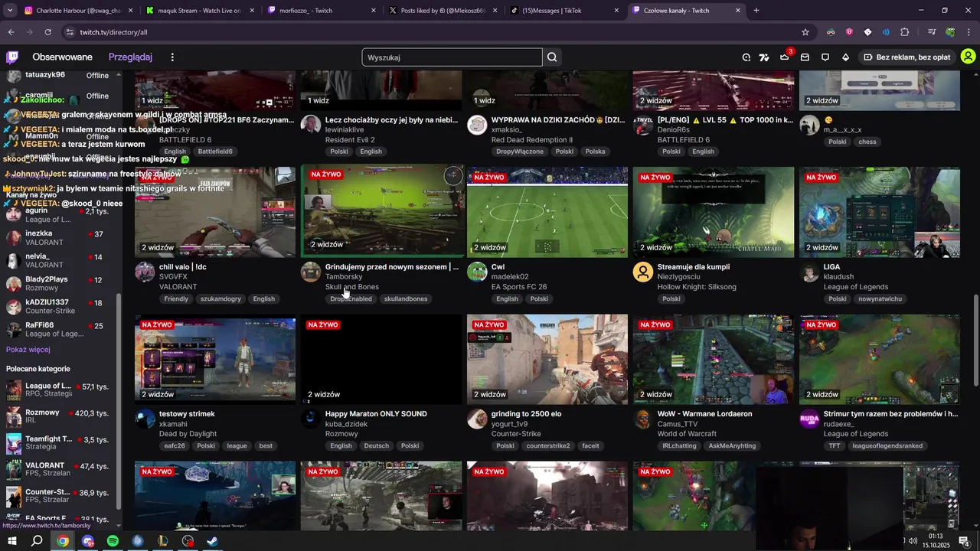Open the Hollow Knight: Silksong category link
This screenshot has width=980, height=551.
697,287
